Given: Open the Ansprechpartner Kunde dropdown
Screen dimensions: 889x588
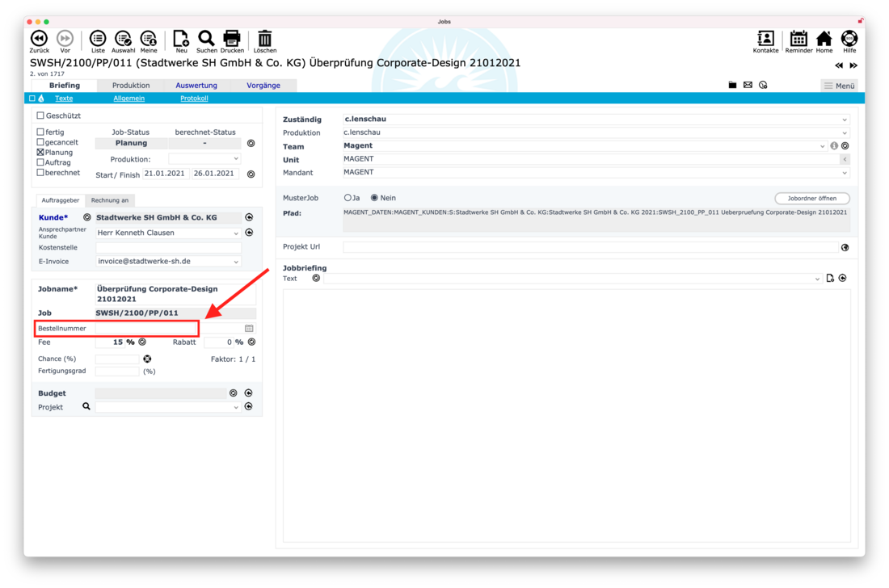Looking at the screenshot, I should (236, 233).
